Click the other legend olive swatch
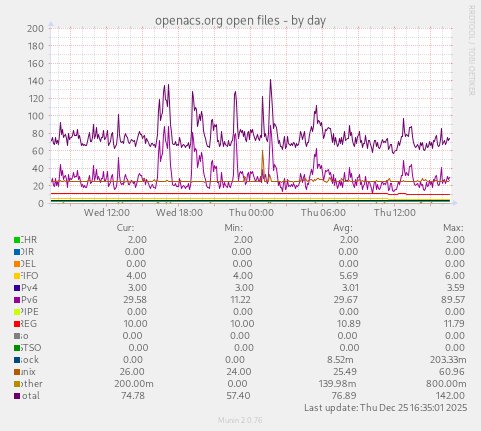481x431 pixels. pyautogui.click(x=17, y=384)
